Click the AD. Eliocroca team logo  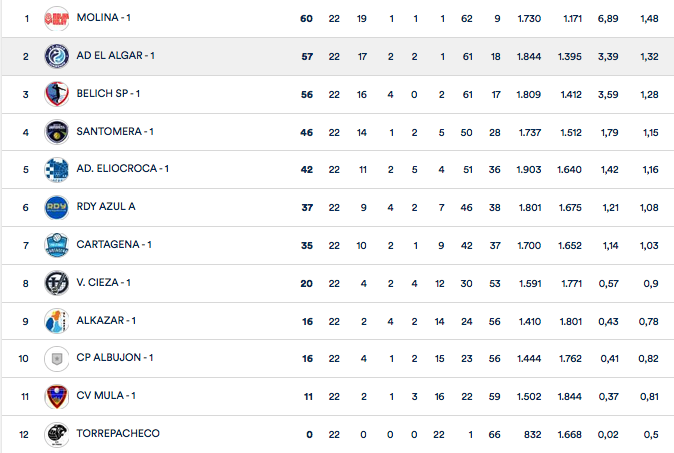pos(56,169)
